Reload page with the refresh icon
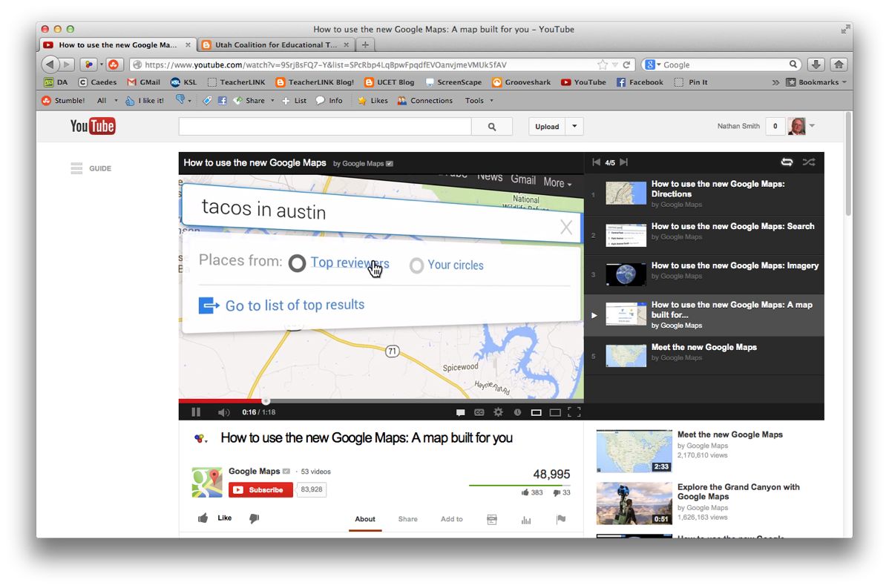889x588 pixels. point(626,65)
